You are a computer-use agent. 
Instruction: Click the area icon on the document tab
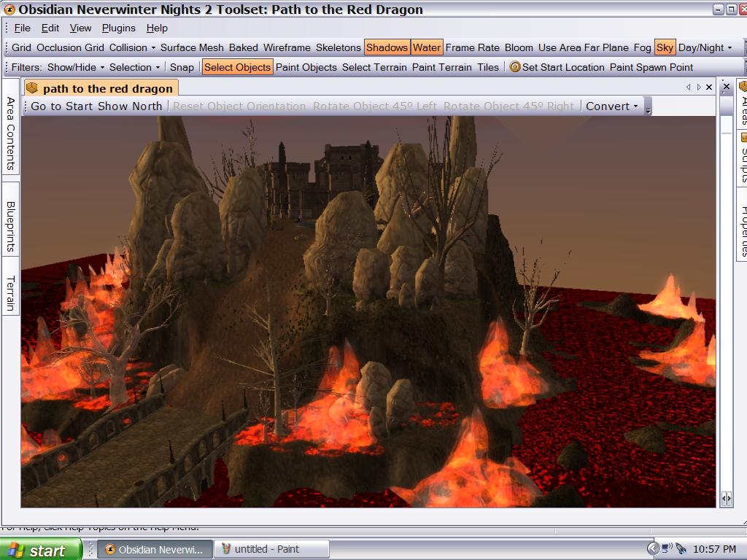(x=31, y=88)
